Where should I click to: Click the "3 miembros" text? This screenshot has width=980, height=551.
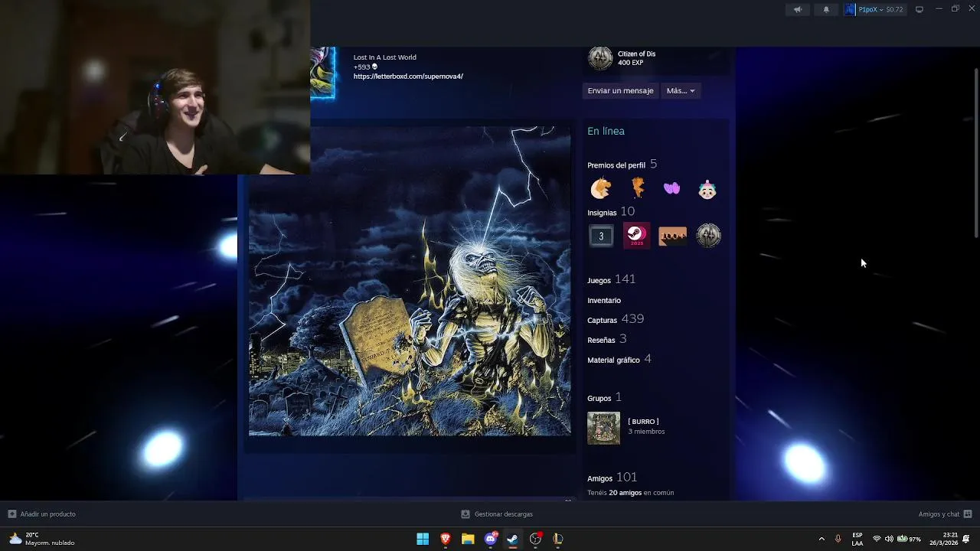(x=646, y=432)
